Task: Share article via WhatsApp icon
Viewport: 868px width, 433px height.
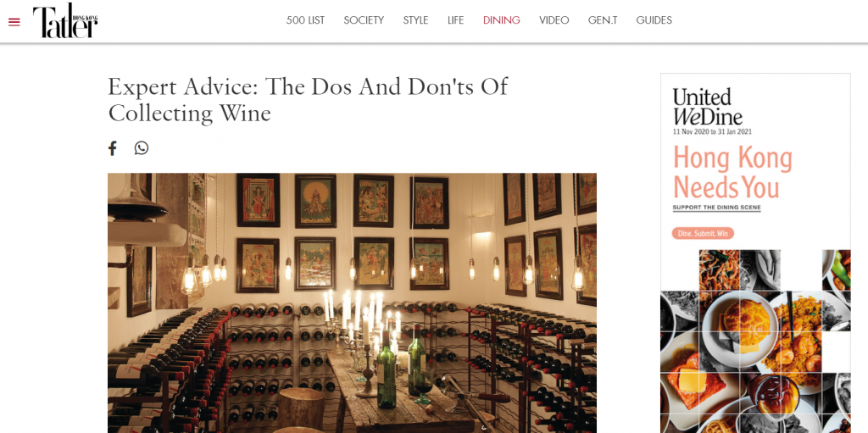Action: pyautogui.click(x=142, y=147)
